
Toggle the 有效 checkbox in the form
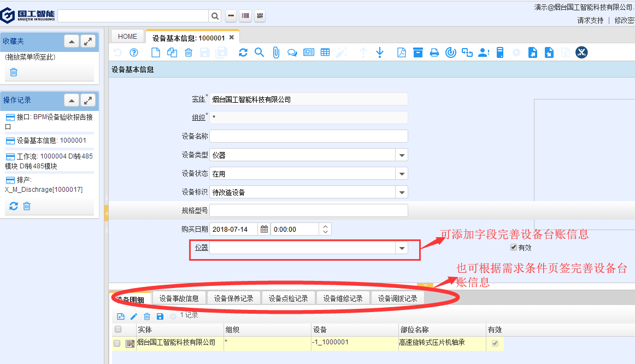[x=513, y=248]
